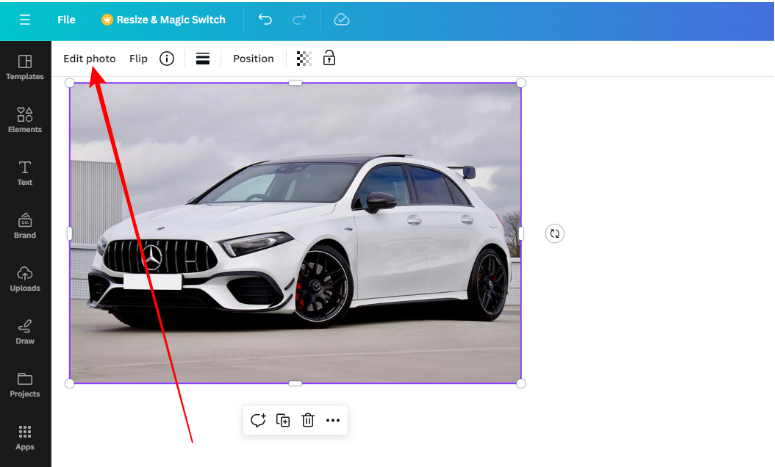This screenshot has height=467, width=775.
Task: Open the Elements panel
Action: (x=25, y=120)
